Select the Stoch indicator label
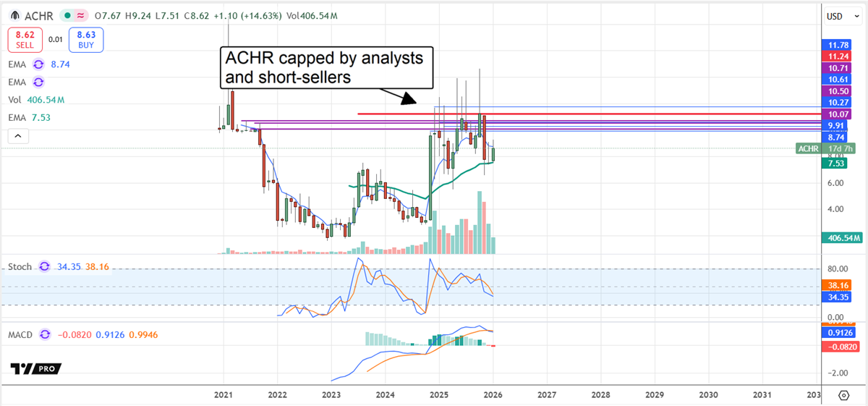 [20, 266]
